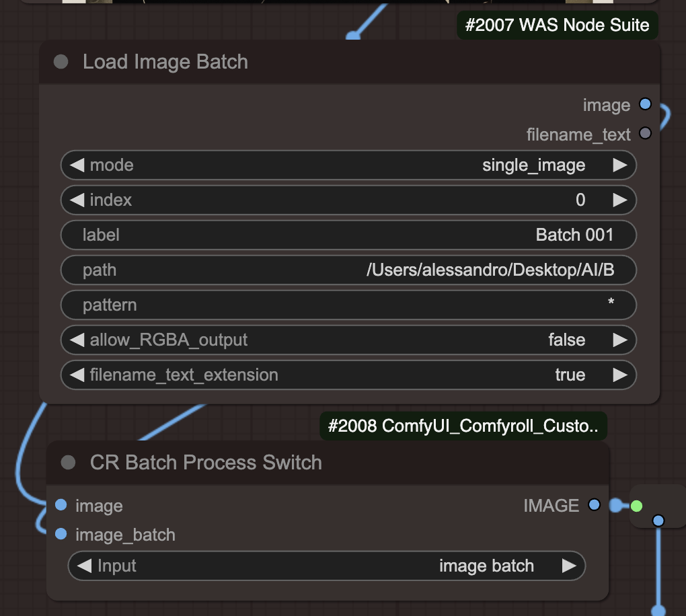Click the image_batch input socket
The height and width of the screenshot is (616, 686).
pyautogui.click(x=60, y=535)
